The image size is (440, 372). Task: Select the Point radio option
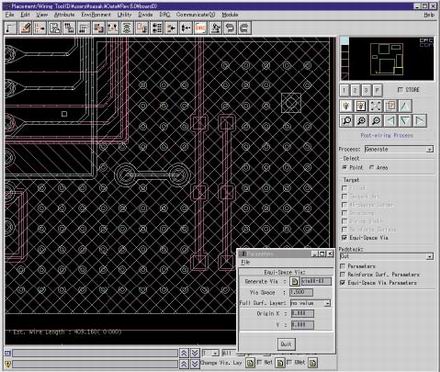(344, 167)
